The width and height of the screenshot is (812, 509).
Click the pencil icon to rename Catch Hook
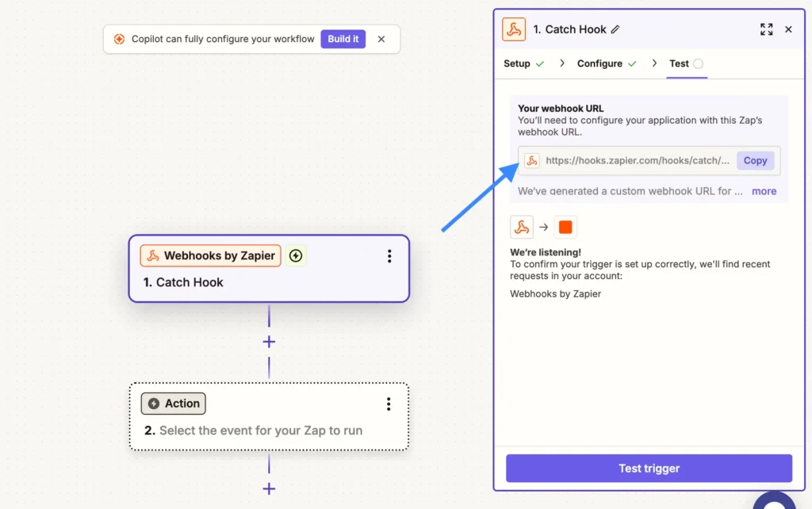[615, 29]
